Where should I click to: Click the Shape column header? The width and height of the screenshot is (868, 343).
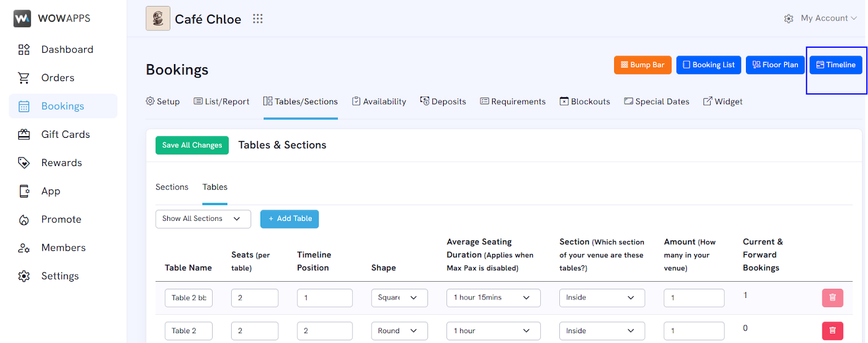[x=384, y=268]
